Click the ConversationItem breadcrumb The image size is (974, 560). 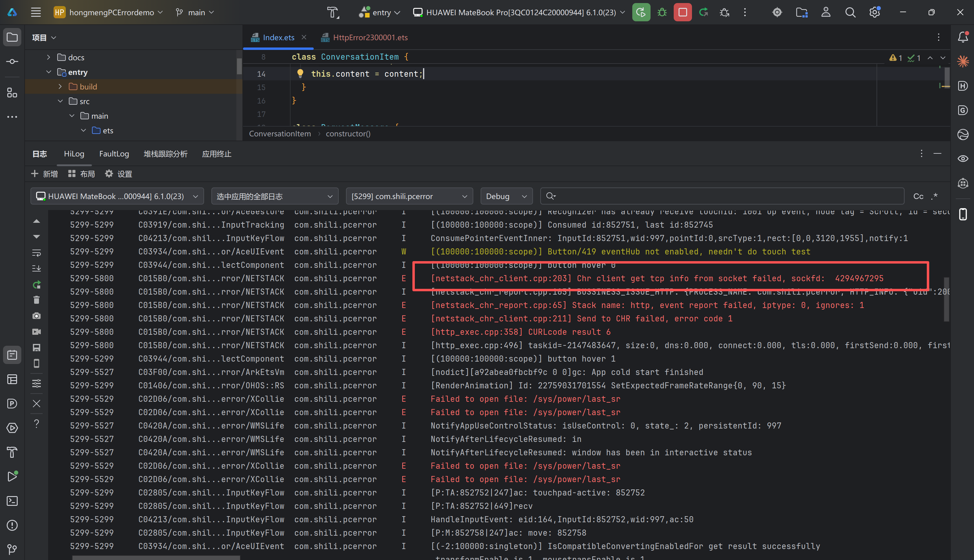tap(280, 134)
